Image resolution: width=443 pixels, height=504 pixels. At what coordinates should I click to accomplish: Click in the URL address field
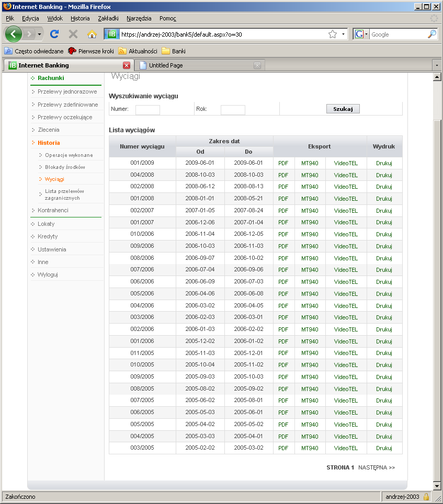[223, 34]
